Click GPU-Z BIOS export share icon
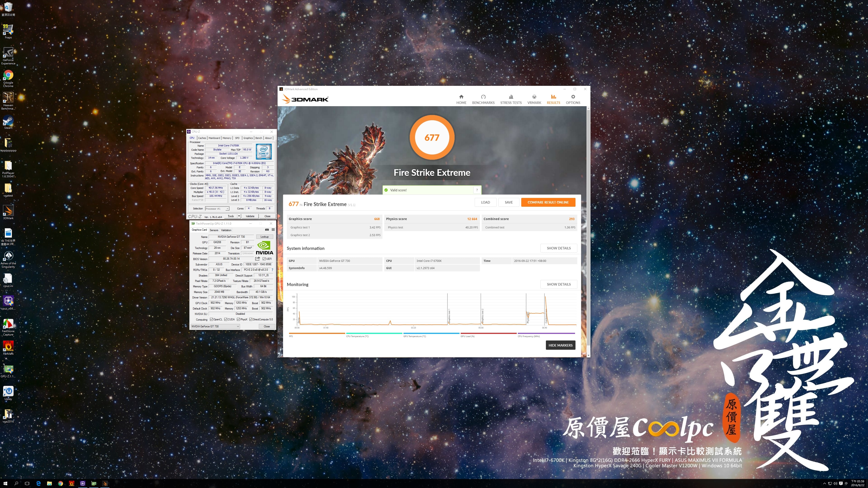868x488 pixels. point(257,259)
